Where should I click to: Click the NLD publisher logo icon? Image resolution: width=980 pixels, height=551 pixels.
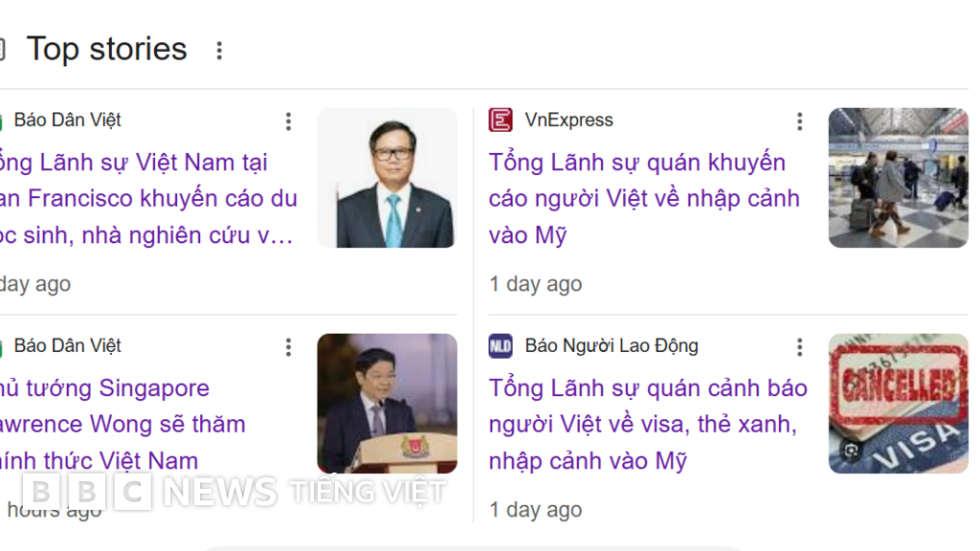(501, 345)
